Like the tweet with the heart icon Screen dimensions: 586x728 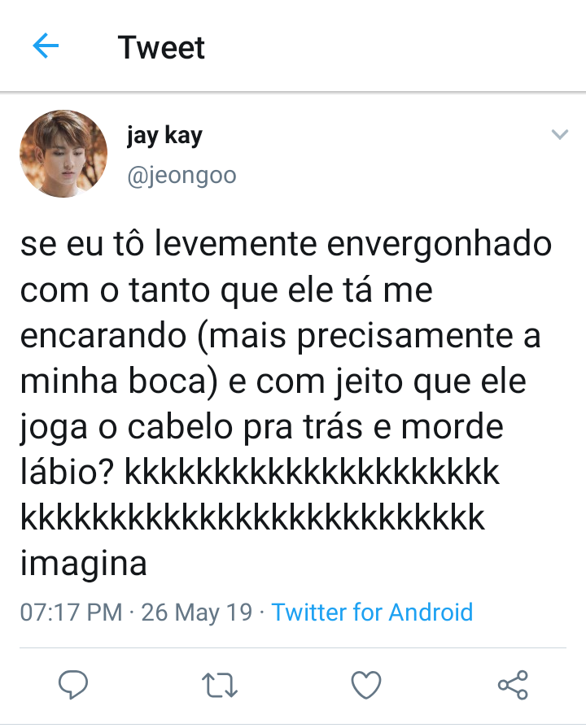coord(366,685)
